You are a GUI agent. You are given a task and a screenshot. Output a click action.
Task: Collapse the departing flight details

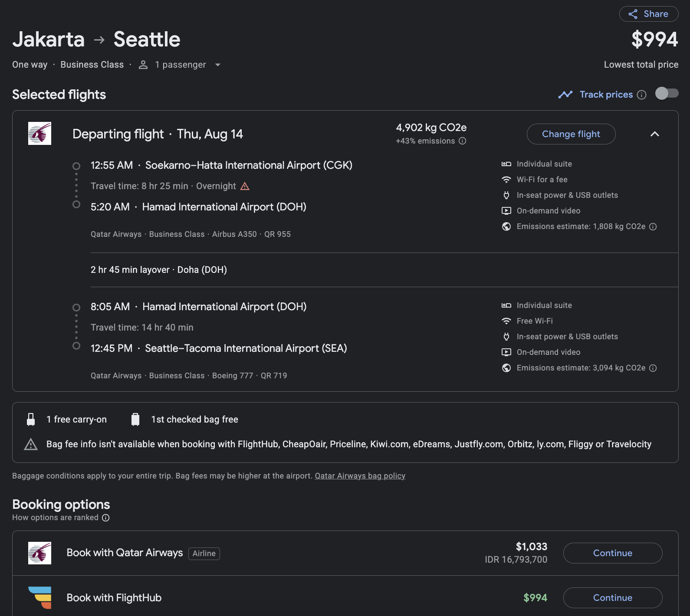coord(654,134)
